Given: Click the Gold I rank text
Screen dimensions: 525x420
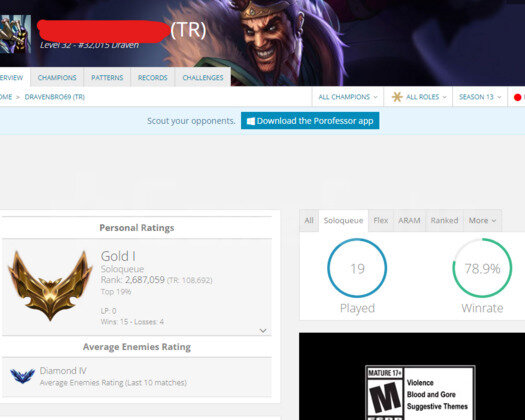Looking at the screenshot, I should click(x=118, y=256).
